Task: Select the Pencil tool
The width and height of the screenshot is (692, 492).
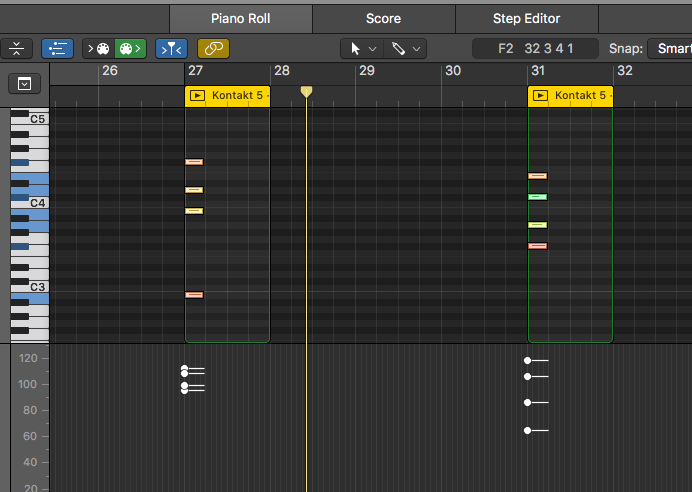Action: click(398, 49)
